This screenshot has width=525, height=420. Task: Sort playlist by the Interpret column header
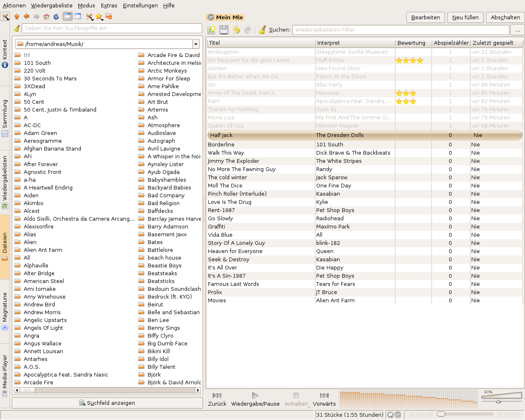(x=355, y=43)
